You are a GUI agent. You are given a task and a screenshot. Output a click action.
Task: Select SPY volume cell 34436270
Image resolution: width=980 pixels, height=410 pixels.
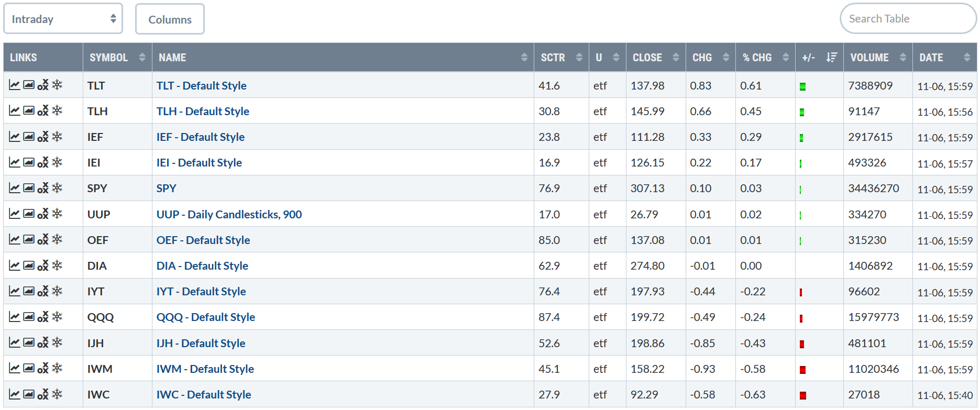coord(874,188)
